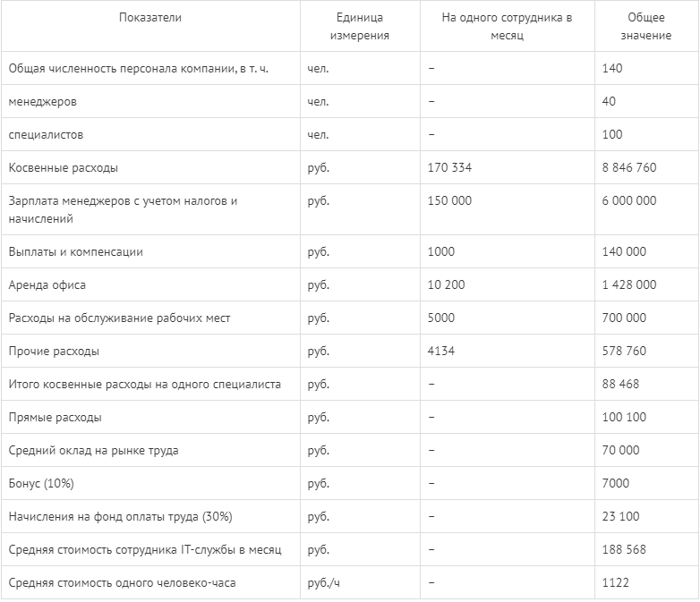The image size is (700, 602).
Task: Click the value 8 846 760
Action: pyautogui.click(x=629, y=168)
